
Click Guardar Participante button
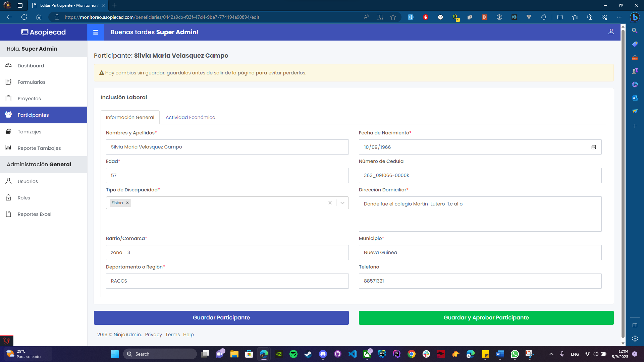click(x=221, y=317)
